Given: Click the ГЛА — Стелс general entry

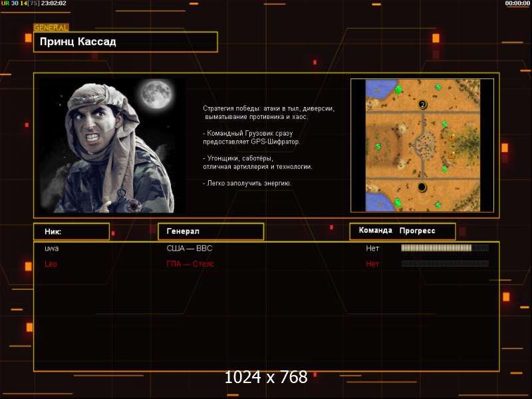Looking at the screenshot, I should pyautogui.click(x=190, y=263).
